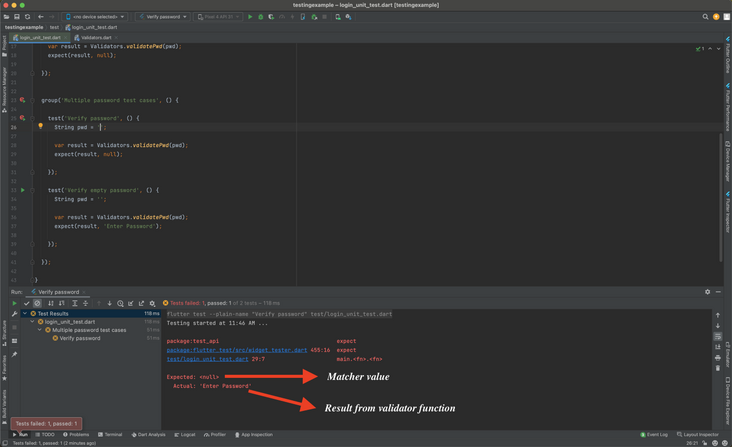
Task: Click the search magnifier icon at top right
Action: coord(705,17)
